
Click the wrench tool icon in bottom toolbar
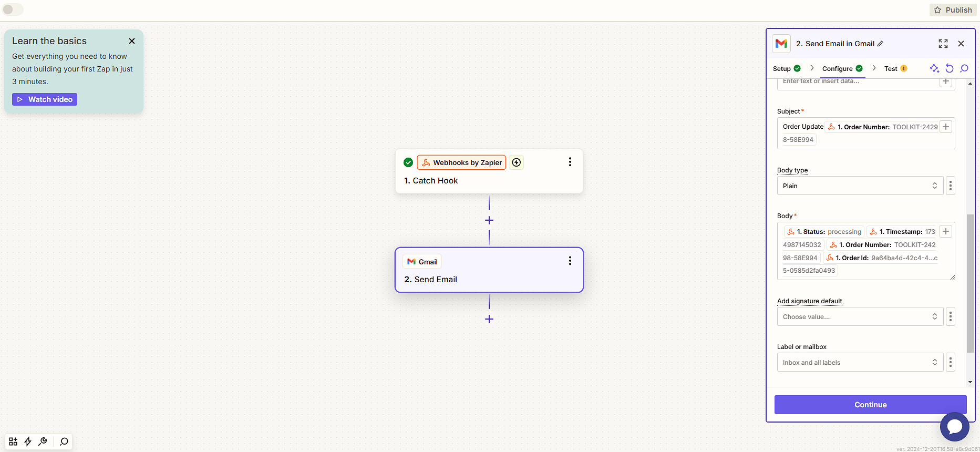click(43, 441)
